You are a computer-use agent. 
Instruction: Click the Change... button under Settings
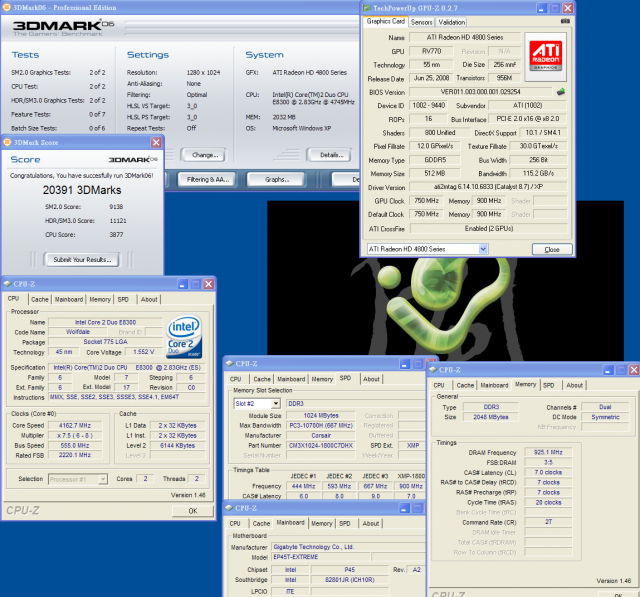(x=205, y=155)
